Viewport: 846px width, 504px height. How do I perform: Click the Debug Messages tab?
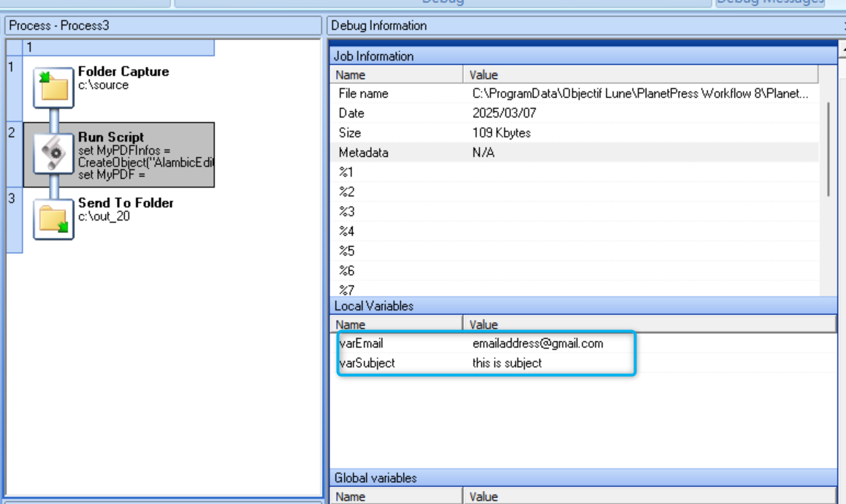coord(769,2)
